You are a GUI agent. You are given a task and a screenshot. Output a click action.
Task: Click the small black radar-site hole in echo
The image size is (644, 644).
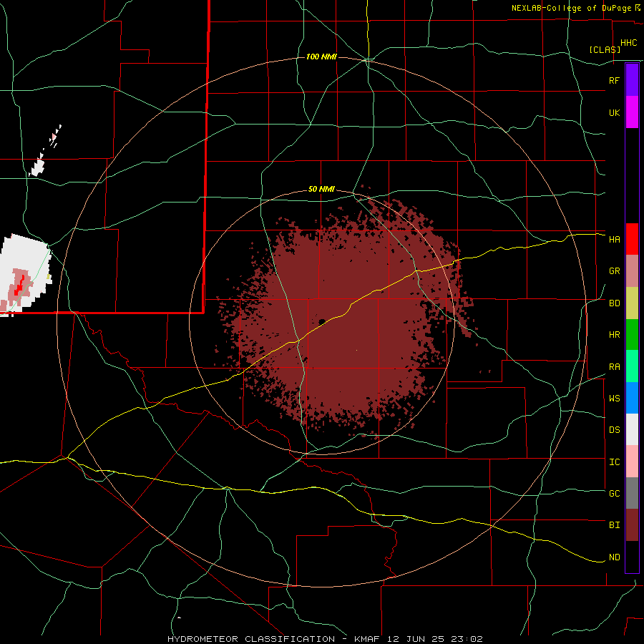(323, 321)
